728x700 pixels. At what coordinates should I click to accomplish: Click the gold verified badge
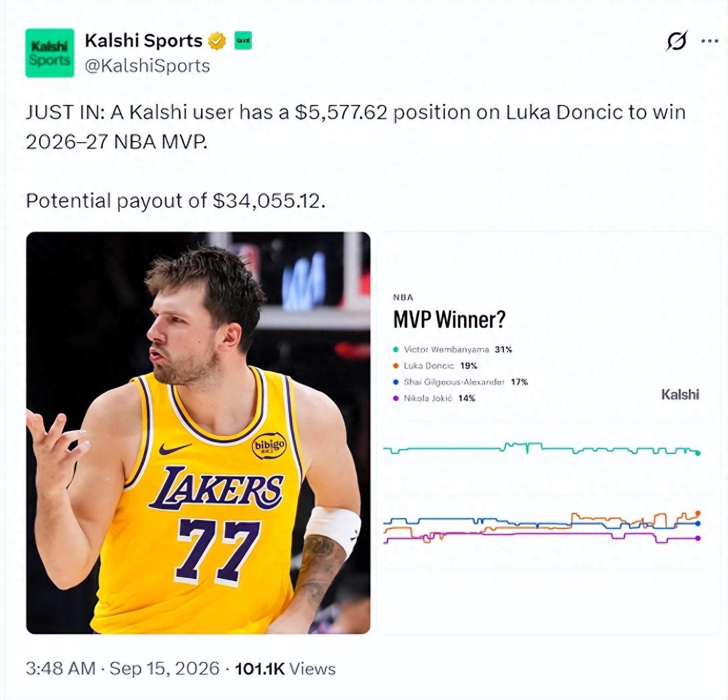[x=217, y=41]
